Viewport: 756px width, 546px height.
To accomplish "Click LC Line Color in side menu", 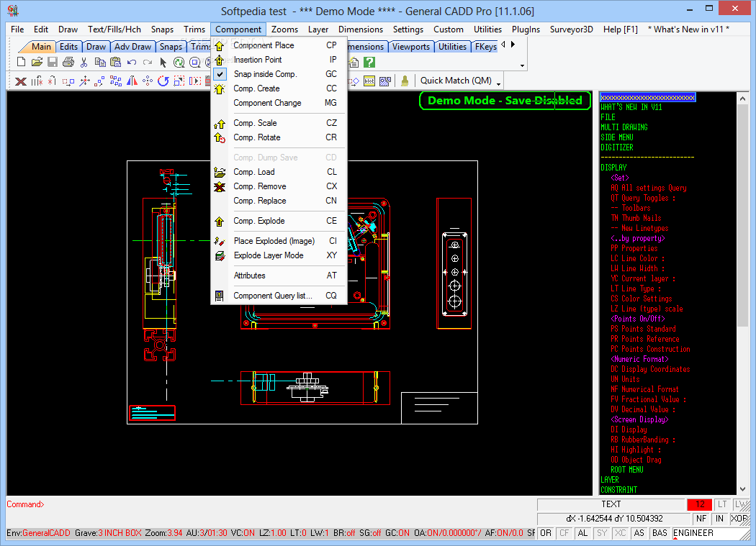I will (x=637, y=258).
